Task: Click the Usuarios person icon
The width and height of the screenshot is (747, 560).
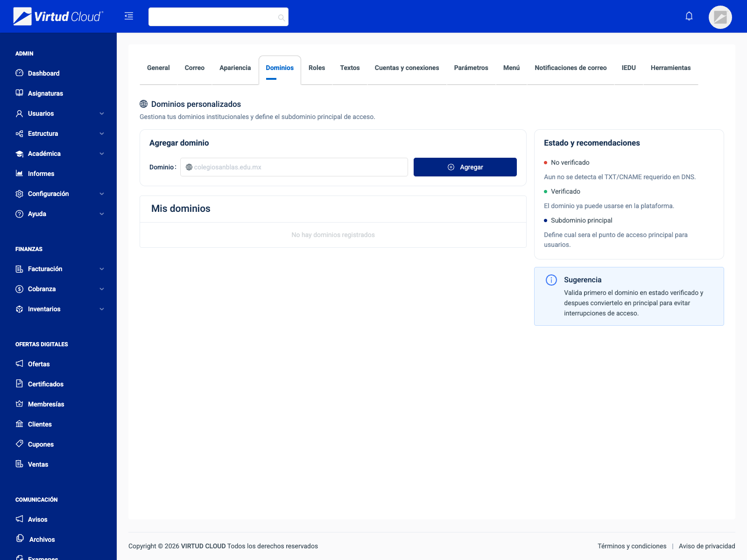Action: coord(19,113)
